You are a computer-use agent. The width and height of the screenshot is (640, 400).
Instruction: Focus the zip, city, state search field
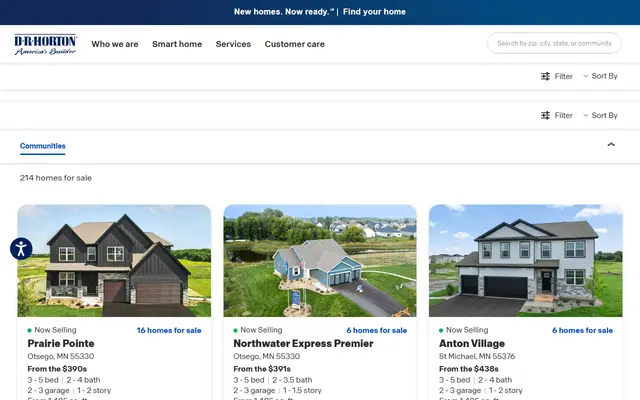(x=554, y=43)
